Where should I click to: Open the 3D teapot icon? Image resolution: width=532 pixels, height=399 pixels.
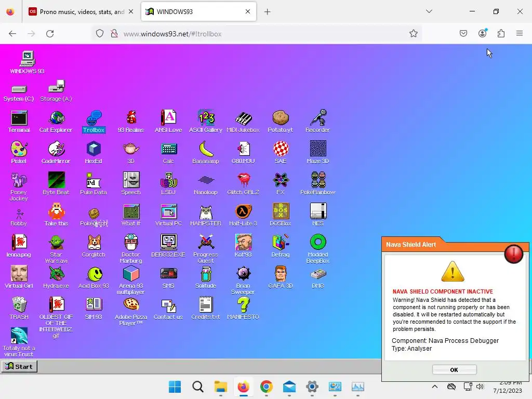point(131,153)
